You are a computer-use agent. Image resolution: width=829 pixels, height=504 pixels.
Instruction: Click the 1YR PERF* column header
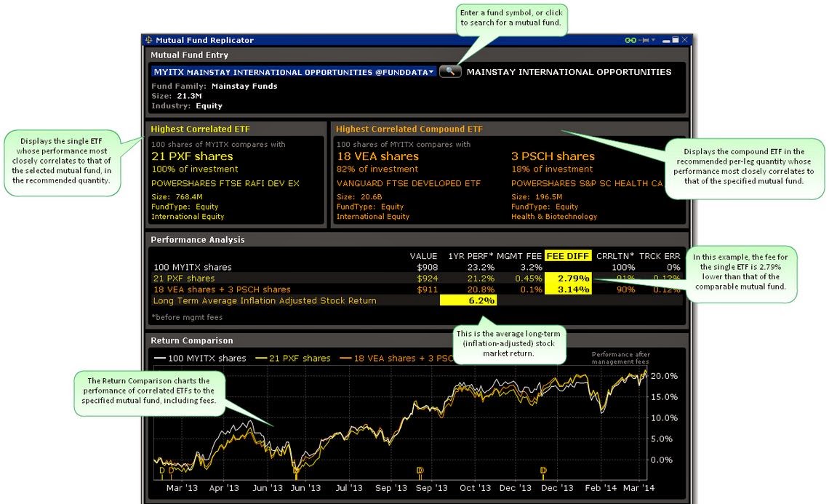point(470,256)
